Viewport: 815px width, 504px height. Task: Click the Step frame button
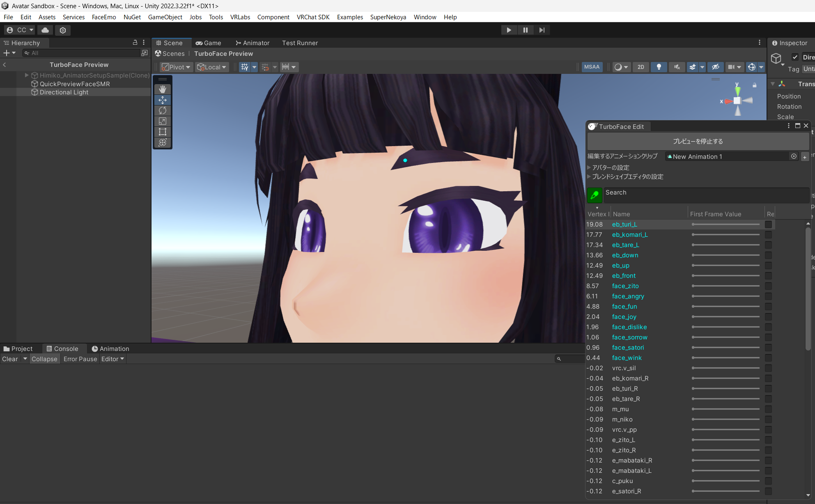(x=542, y=30)
